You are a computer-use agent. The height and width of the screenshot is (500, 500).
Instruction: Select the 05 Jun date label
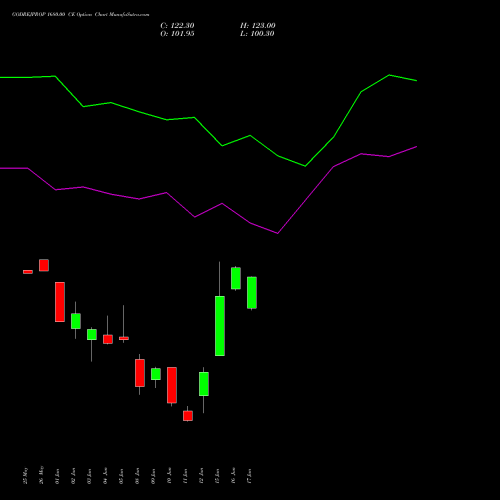click(122, 476)
